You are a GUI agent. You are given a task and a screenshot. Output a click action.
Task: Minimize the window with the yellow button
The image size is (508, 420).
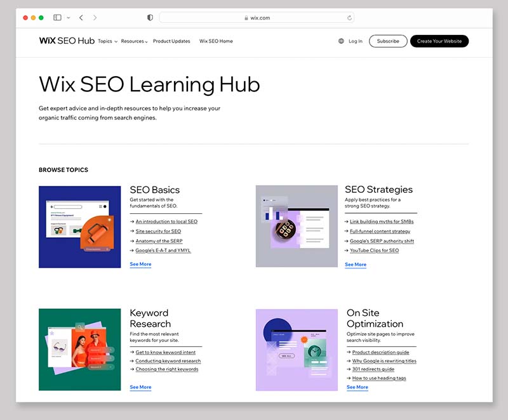pos(33,18)
